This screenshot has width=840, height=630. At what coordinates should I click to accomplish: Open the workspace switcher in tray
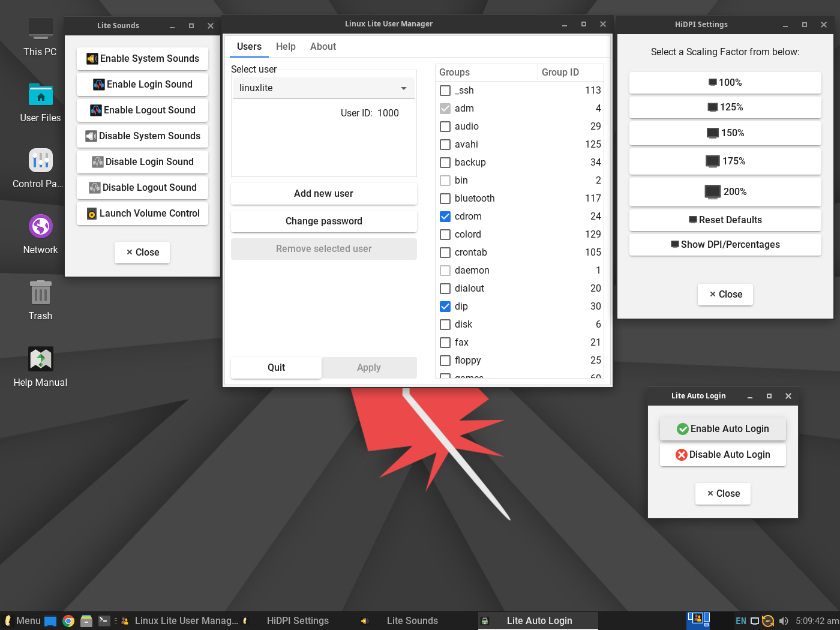[x=698, y=620]
